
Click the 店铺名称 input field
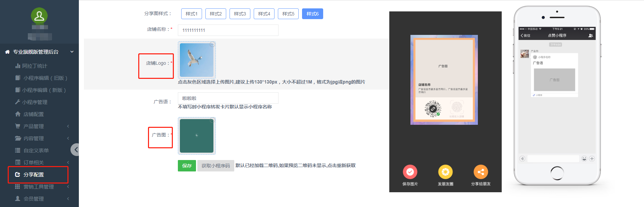coord(228,30)
